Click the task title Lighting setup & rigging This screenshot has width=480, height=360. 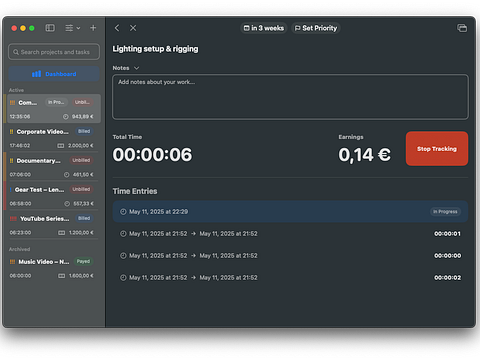pos(155,49)
